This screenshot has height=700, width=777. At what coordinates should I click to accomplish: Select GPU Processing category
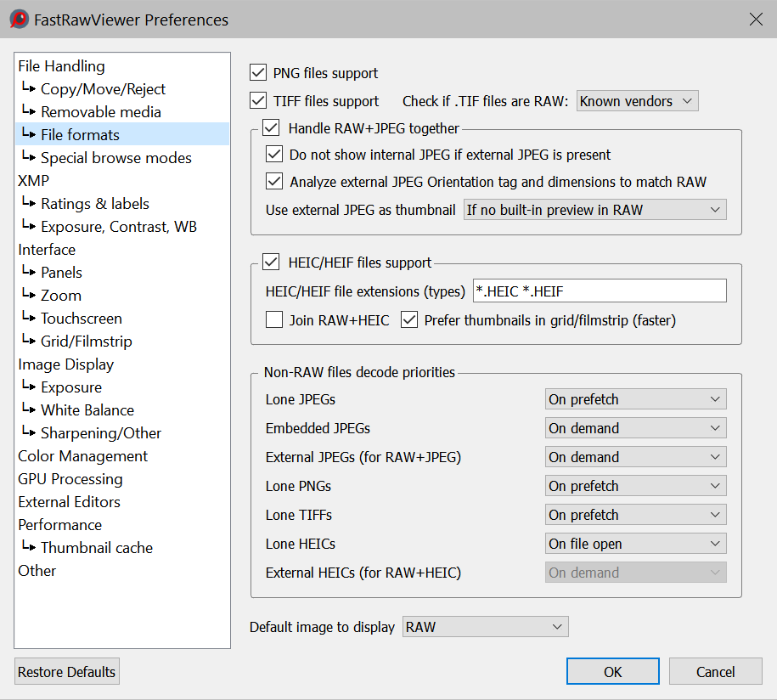pyautogui.click(x=70, y=479)
